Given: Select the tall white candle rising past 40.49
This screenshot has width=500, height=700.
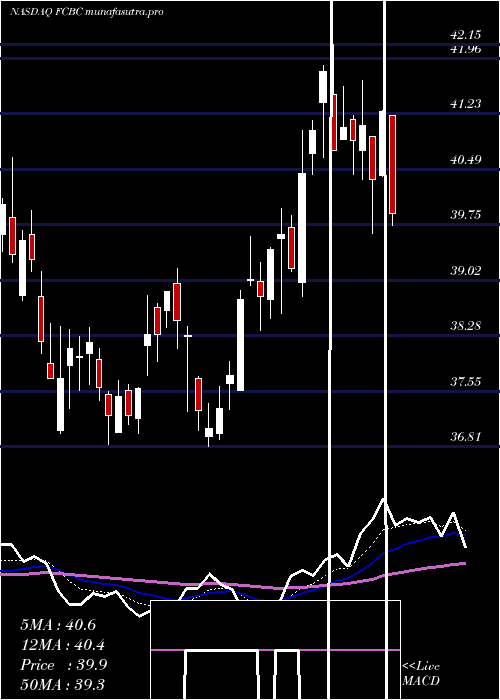Looking at the screenshot, I should pyautogui.click(x=302, y=228).
